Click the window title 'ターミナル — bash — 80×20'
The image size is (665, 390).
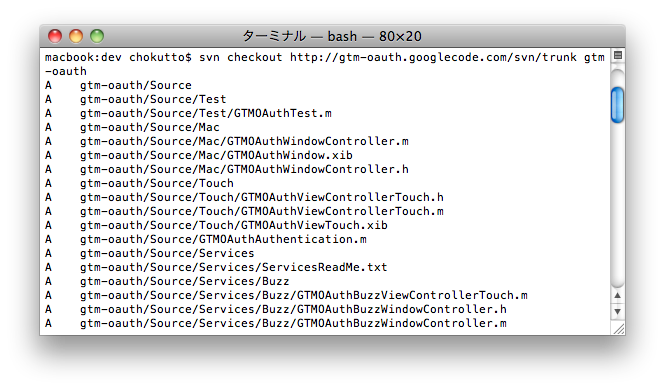[332, 36]
